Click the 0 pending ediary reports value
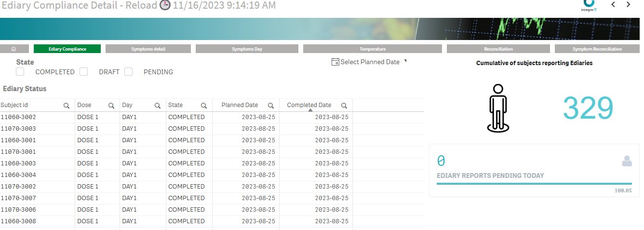 tap(441, 161)
